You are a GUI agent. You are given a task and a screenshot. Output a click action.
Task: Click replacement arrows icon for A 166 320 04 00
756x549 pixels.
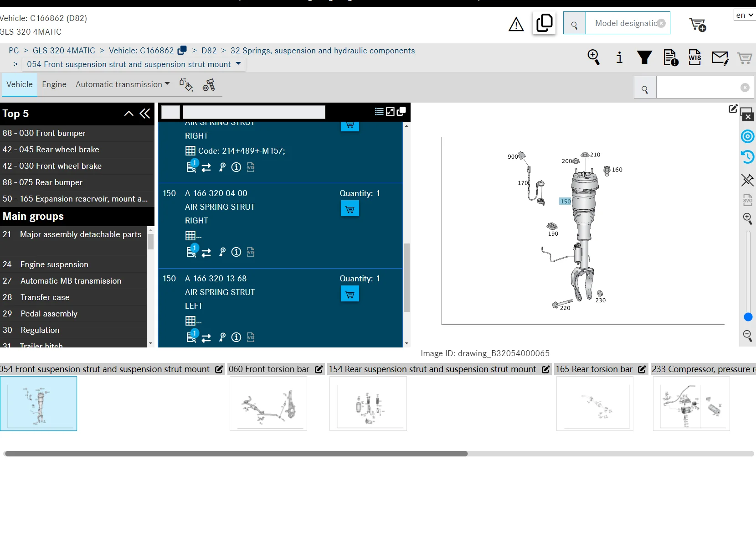[206, 253]
